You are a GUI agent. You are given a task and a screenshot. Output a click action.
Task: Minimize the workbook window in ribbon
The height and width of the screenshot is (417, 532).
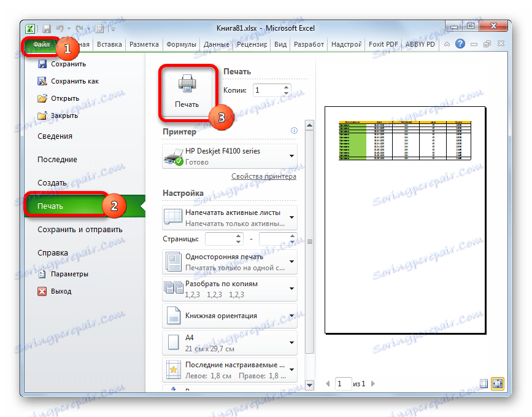474,44
